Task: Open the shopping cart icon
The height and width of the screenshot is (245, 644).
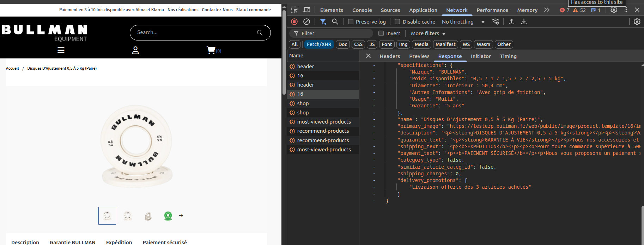Action: point(211,50)
